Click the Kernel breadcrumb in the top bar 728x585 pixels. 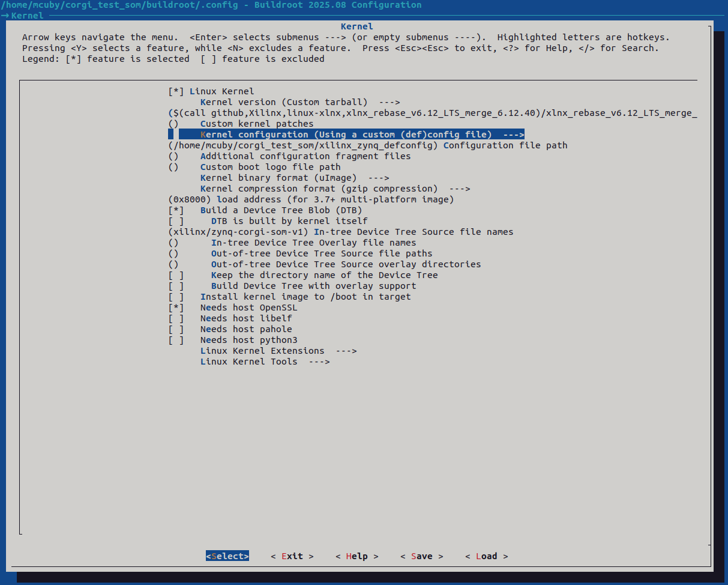click(x=28, y=16)
